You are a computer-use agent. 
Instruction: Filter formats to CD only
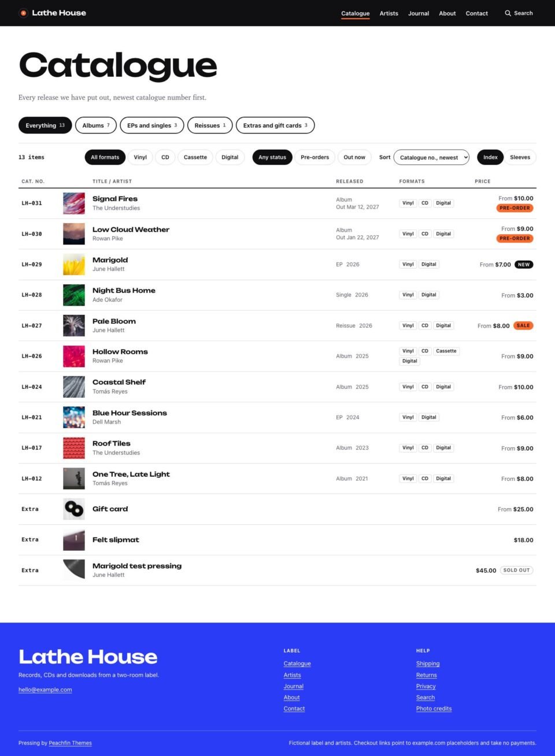coord(165,157)
